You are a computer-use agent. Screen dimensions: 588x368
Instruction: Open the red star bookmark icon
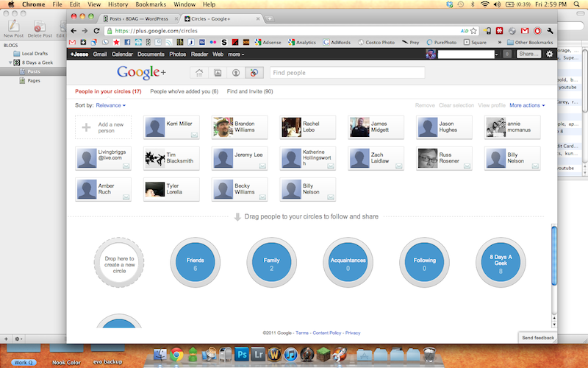pos(116,43)
